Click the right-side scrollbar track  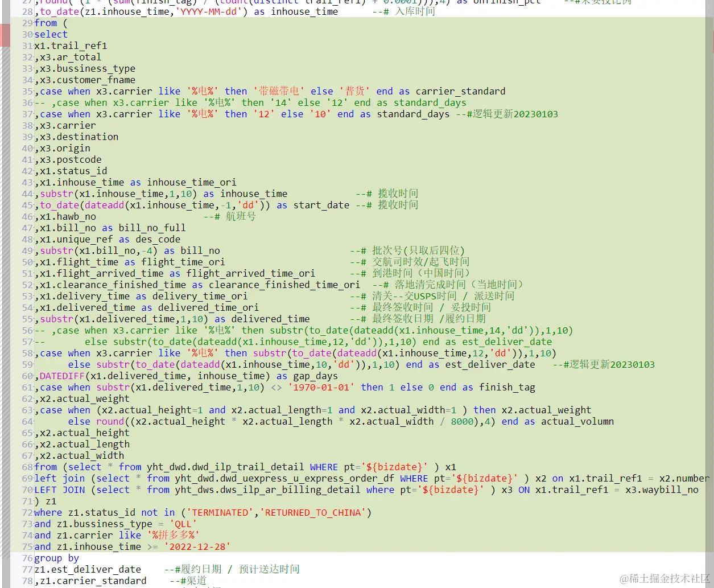[710, 285]
